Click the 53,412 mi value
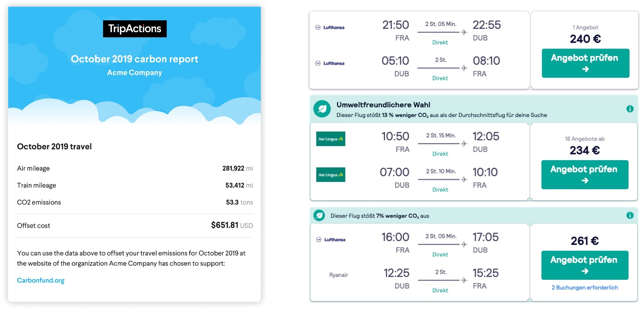 tap(239, 185)
